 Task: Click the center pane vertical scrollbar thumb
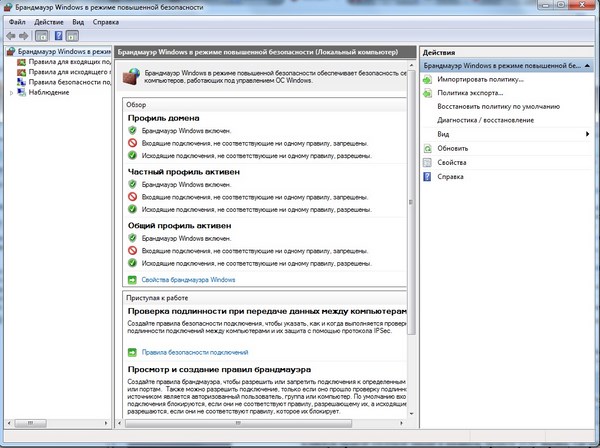411,202
